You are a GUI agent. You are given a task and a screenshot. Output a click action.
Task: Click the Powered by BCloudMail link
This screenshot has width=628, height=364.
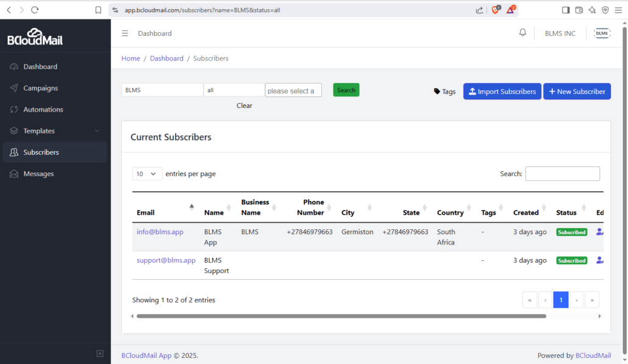(593, 355)
